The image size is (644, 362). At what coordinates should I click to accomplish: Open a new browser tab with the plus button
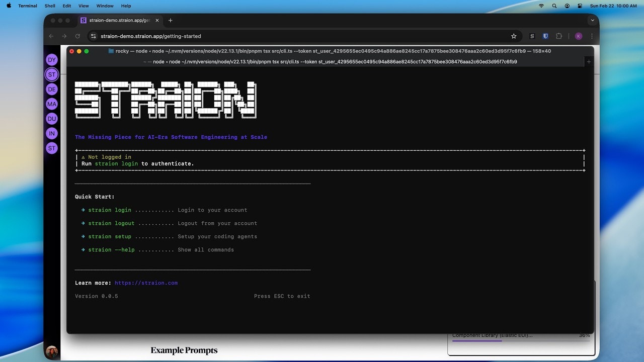pos(170,21)
